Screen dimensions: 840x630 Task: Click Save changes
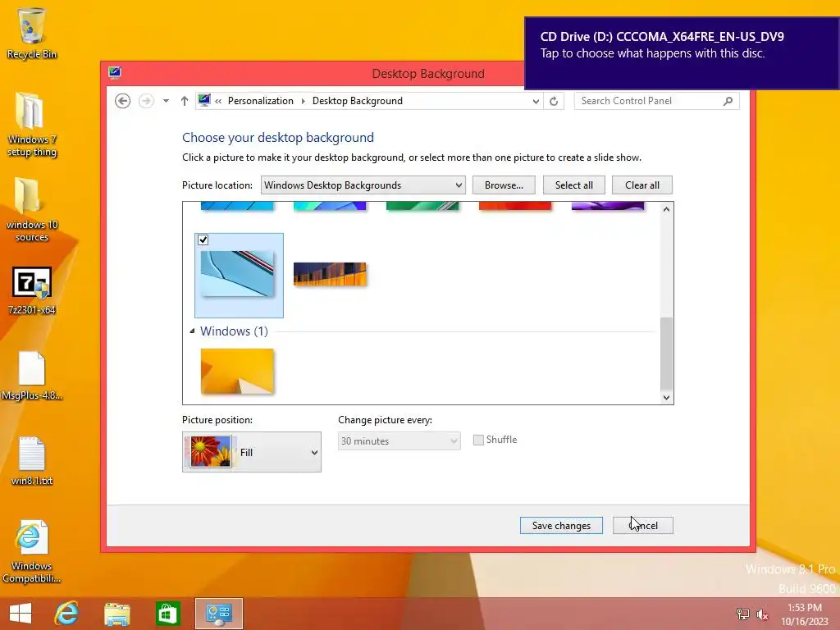point(561,526)
